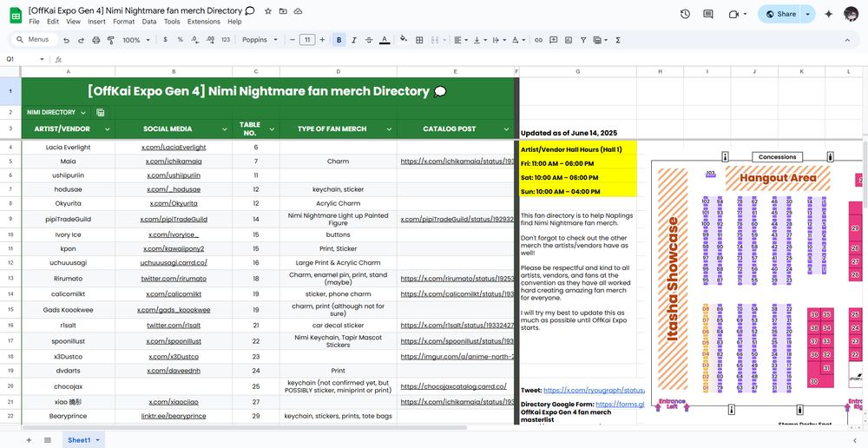Format as currency with dollar icon
The height and width of the screenshot is (448, 868).
click(x=165, y=40)
